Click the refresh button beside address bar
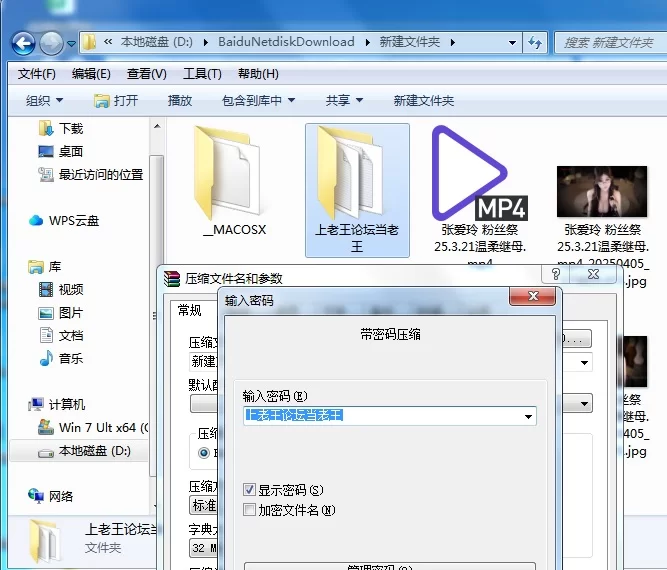Viewport: 667px width, 570px height. click(x=536, y=42)
